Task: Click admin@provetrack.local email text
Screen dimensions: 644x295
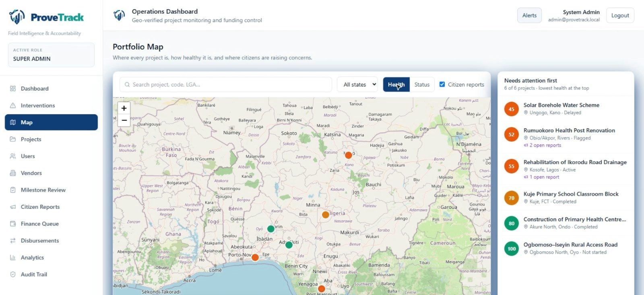Action: point(574,20)
